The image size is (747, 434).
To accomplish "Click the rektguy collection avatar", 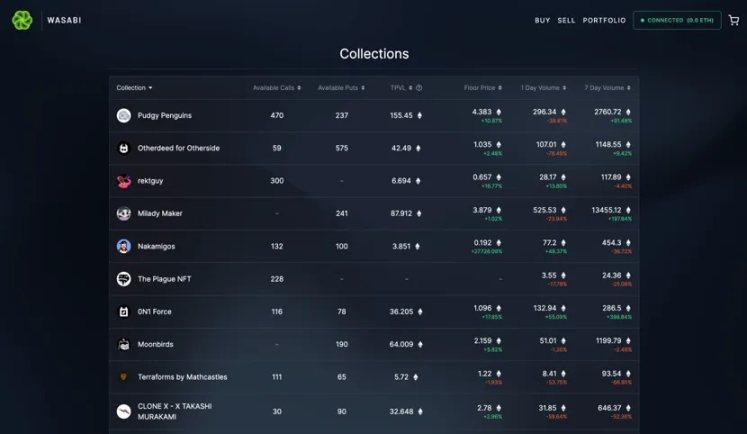I will tap(124, 181).
